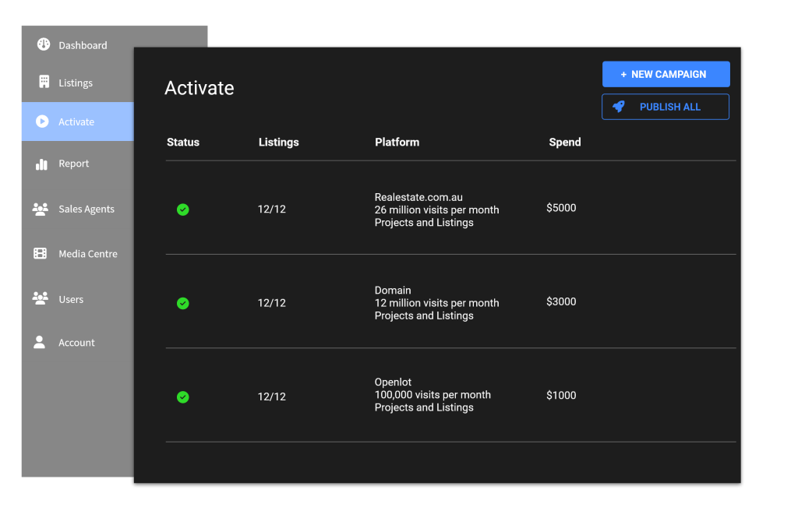Go to the Media Centre section
This screenshot has width=798, height=532.
[88, 254]
